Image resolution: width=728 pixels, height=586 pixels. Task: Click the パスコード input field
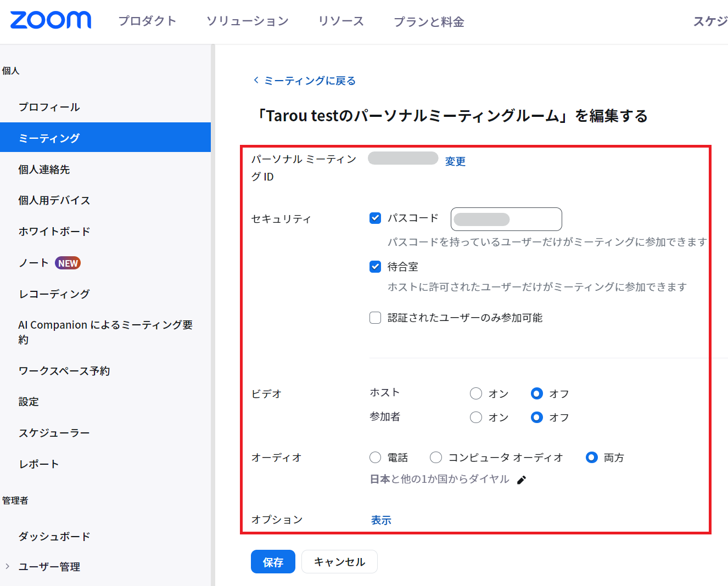click(506, 219)
